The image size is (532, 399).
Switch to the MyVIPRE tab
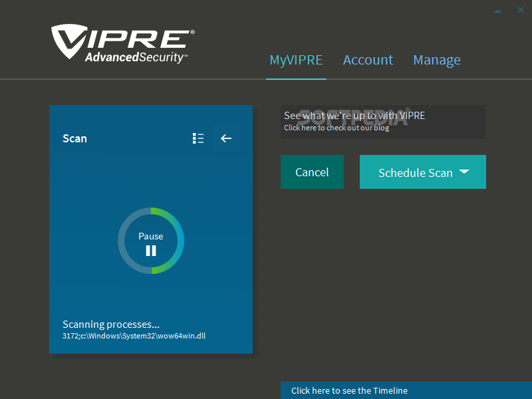click(296, 60)
